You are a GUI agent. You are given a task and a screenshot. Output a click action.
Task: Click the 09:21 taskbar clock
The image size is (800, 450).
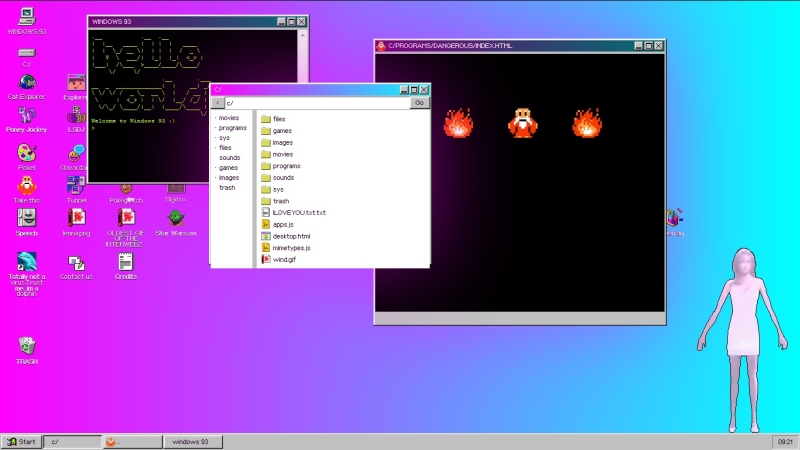(785, 442)
